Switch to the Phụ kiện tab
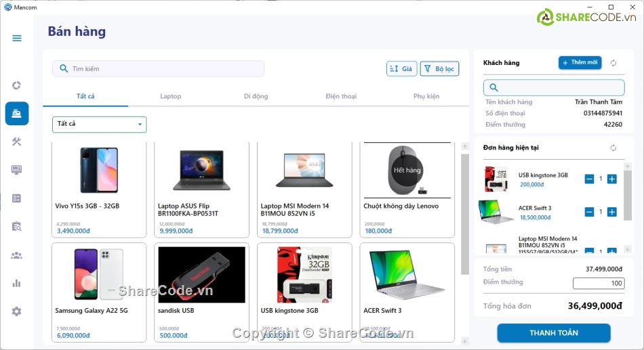644x350 pixels. [426, 96]
